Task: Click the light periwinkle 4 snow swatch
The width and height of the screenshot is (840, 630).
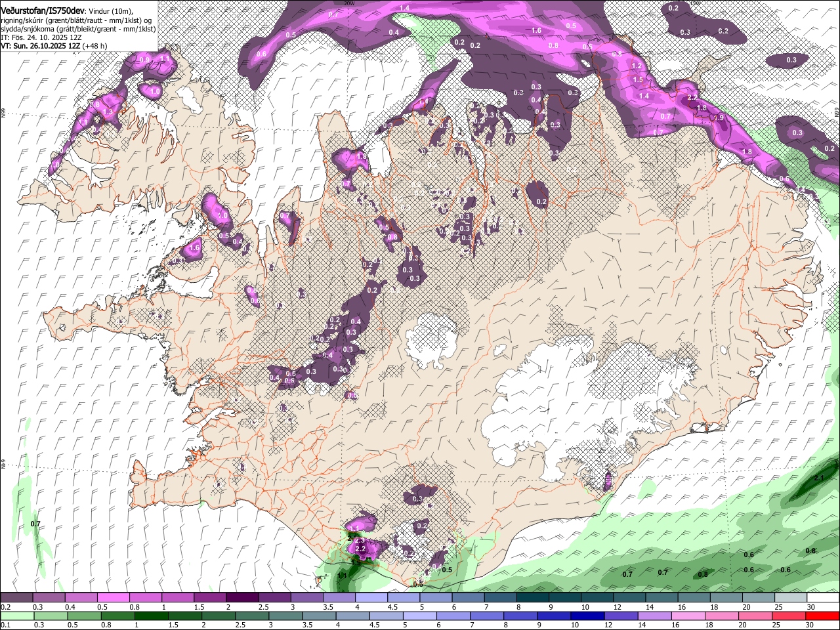Action: coord(371,598)
